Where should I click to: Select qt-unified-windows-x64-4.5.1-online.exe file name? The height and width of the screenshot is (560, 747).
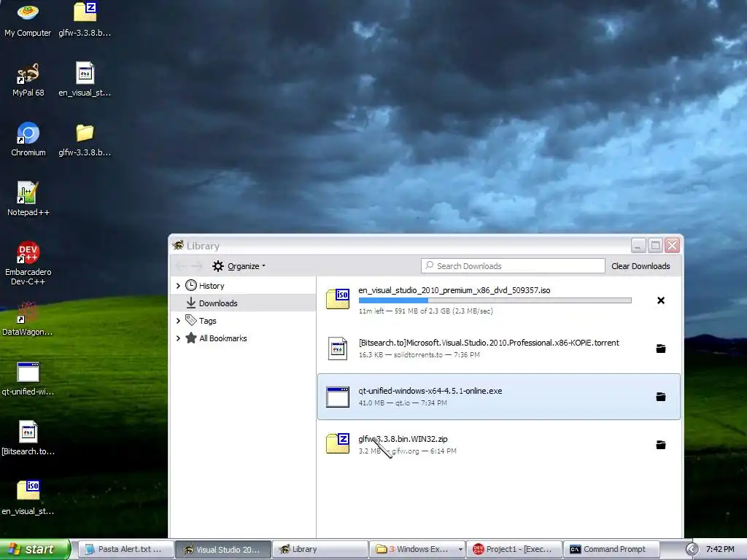coord(430,391)
